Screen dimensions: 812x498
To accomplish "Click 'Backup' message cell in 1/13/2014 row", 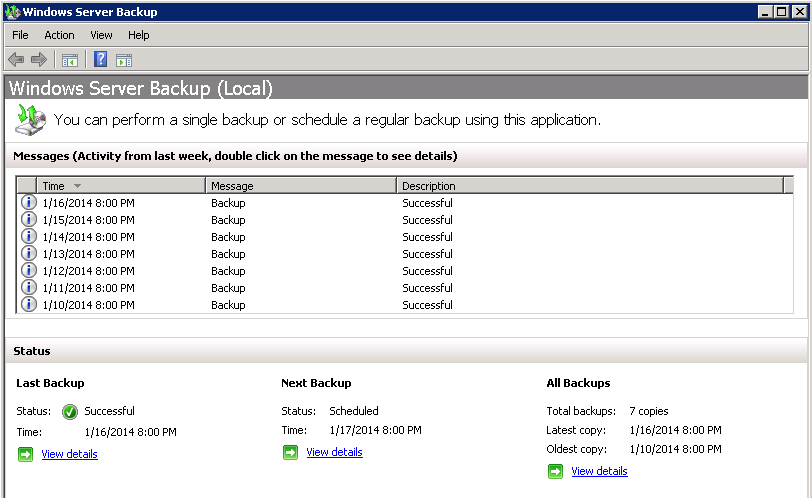I will click(228, 254).
